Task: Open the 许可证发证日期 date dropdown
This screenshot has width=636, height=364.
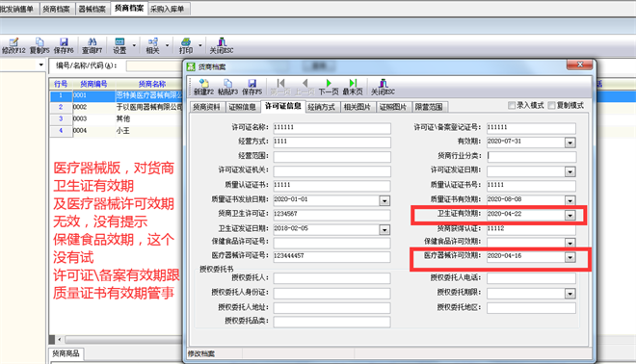Action: [x=570, y=171]
